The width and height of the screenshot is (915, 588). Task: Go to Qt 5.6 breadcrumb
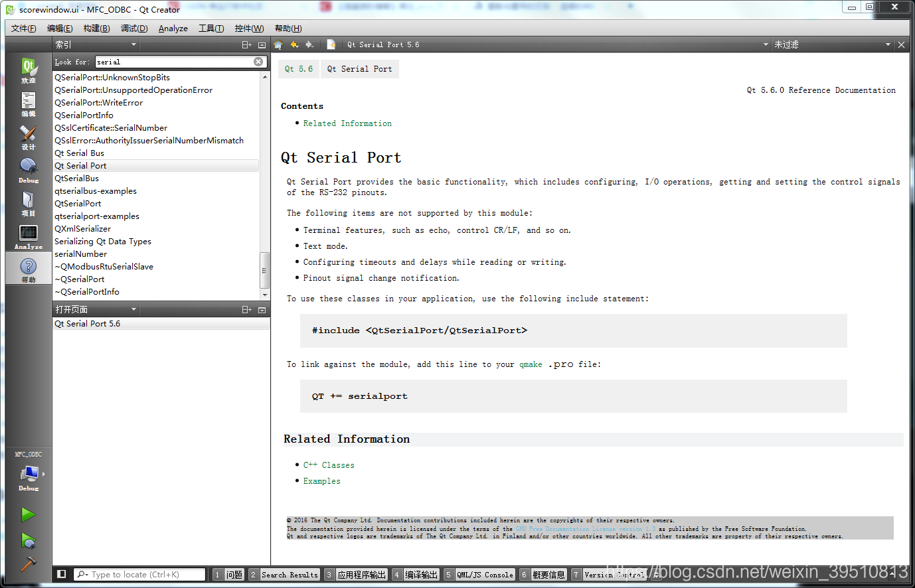[299, 69]
